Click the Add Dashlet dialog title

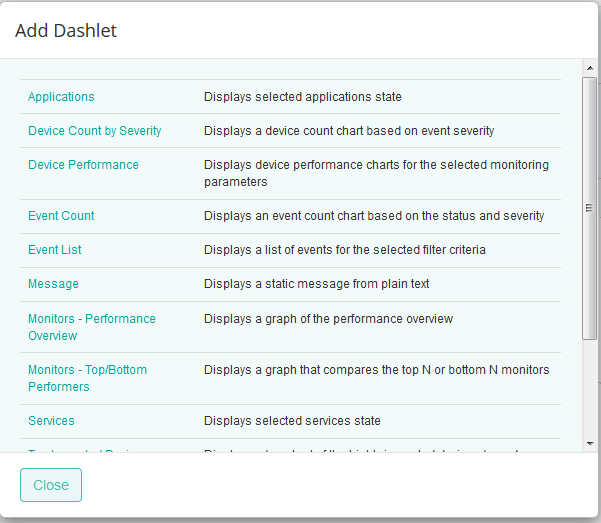pos(66,31)
